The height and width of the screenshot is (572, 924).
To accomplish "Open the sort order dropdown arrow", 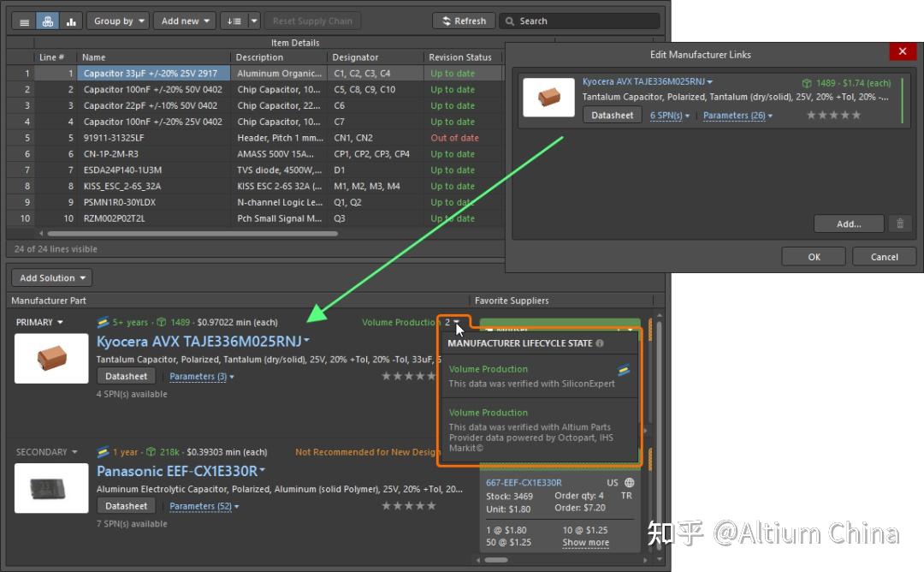I will pos(254,21).
